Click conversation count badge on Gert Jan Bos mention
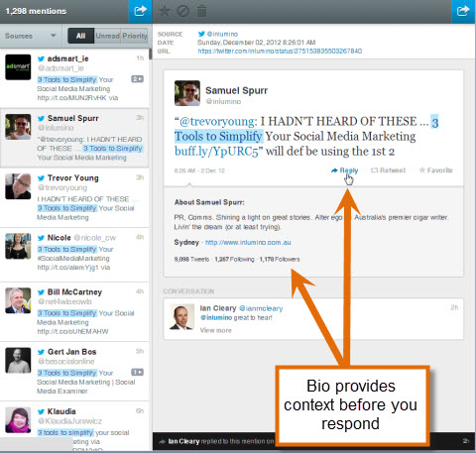Viewport: 476px width, 453px height. 137,372
